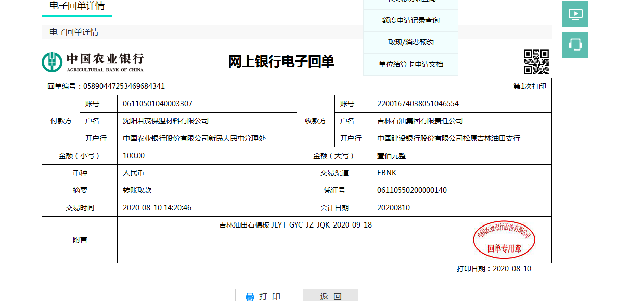Screen dimensions: 644x301
Task: Click payer name 沈阳君茂保温材料有限公司
Action: tap(166, 121)
